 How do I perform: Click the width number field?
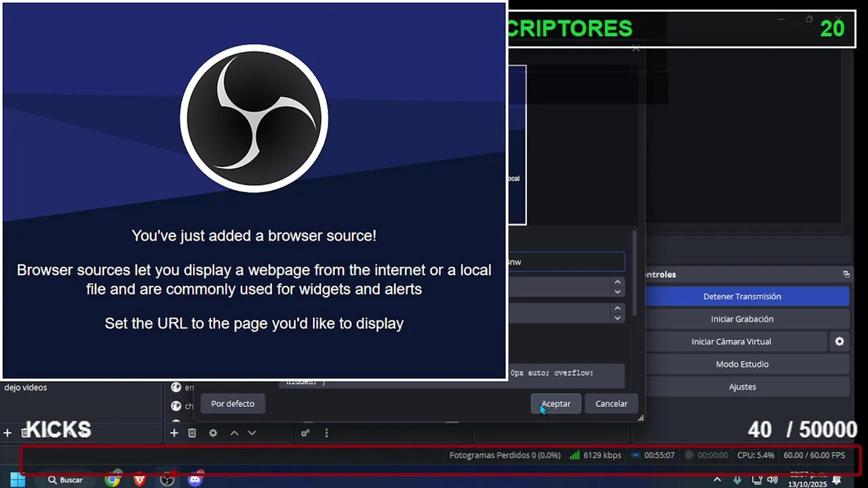(559, 287)
